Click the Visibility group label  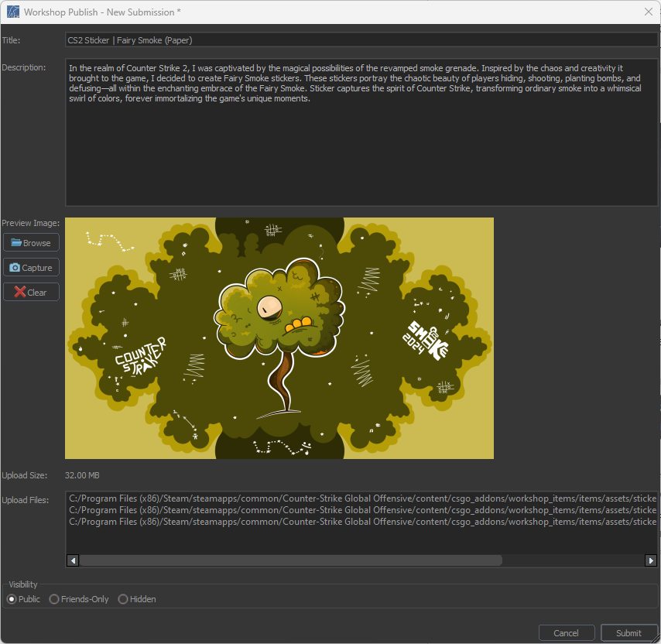(x=23, y=584)
